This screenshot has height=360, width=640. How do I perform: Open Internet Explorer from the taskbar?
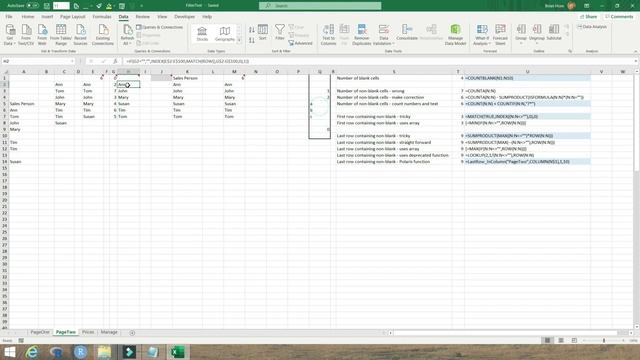[x=32, y=352]
